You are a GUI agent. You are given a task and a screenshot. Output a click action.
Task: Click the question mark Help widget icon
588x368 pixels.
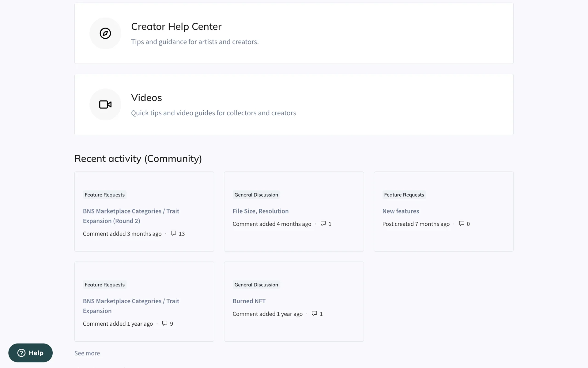tap(21, 353)
